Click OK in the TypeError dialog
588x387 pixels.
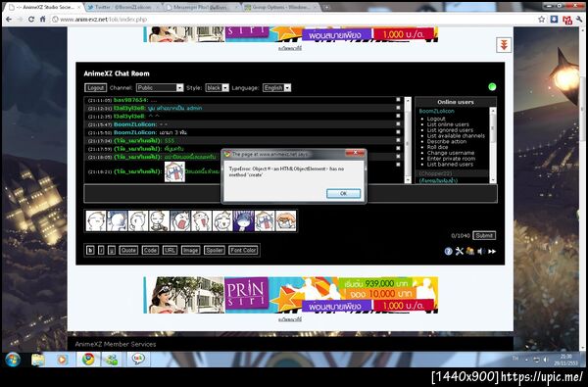pos(344,194)
